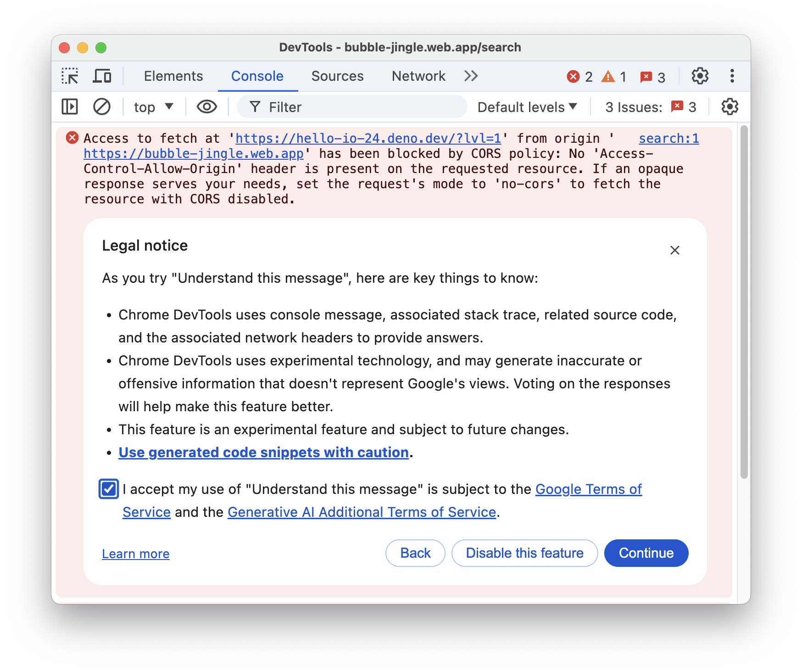Dismiss the Legal notice dialog
The image size is (802, 672).
click(674, 250)
